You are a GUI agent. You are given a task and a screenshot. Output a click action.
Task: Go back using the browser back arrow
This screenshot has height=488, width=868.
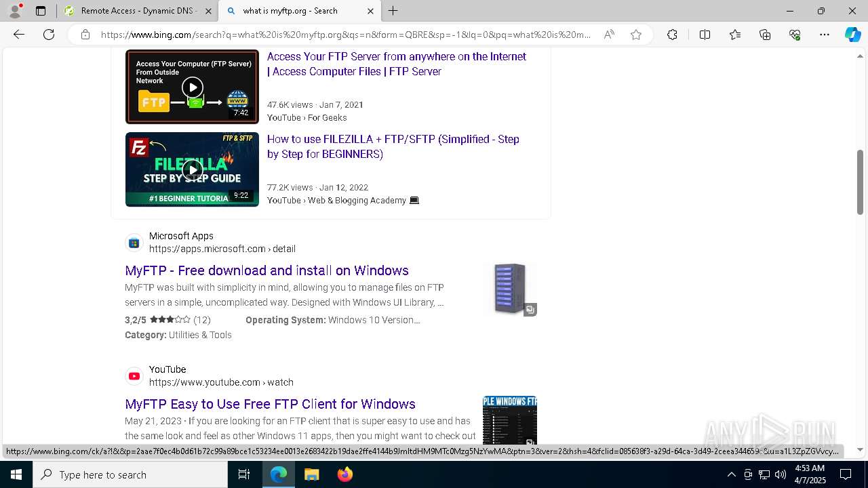[19, 35]
